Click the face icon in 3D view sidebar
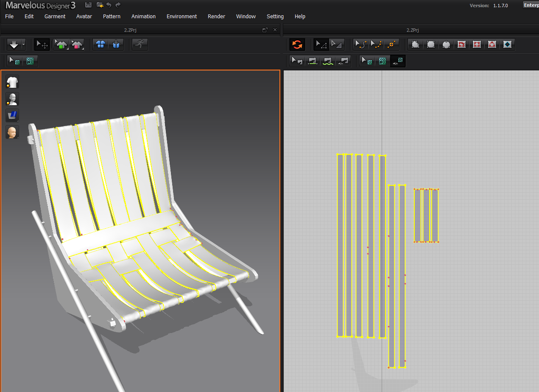 click(x=12, y=132)
